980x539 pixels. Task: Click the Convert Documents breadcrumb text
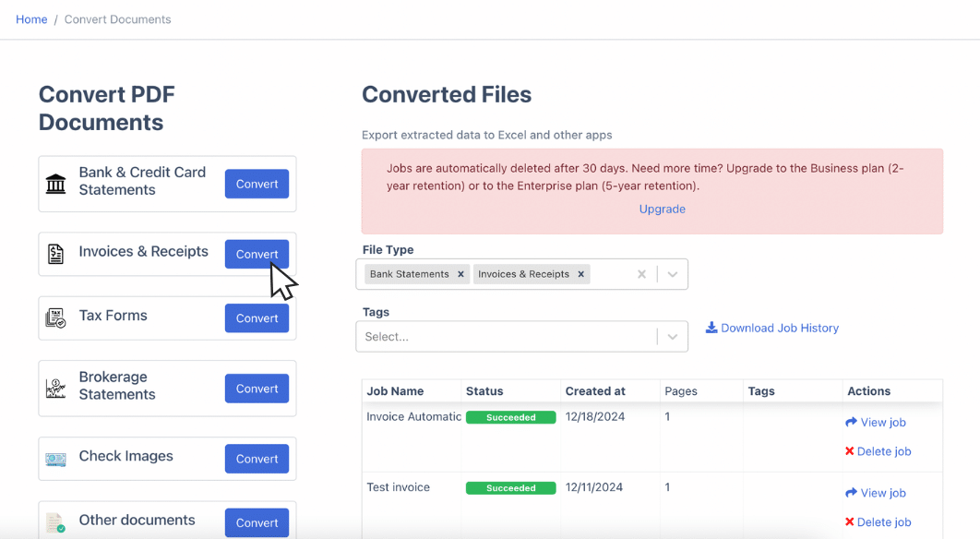click(117, 19)
